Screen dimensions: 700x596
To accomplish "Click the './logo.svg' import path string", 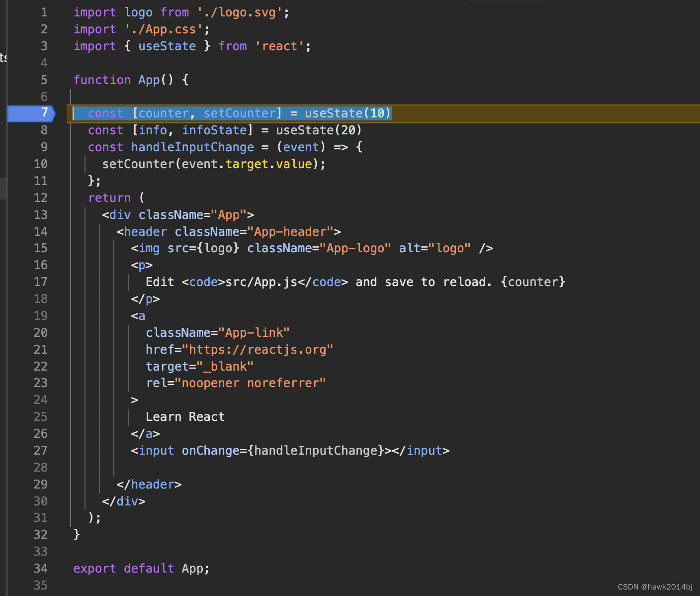I will [x=240, y=12].
